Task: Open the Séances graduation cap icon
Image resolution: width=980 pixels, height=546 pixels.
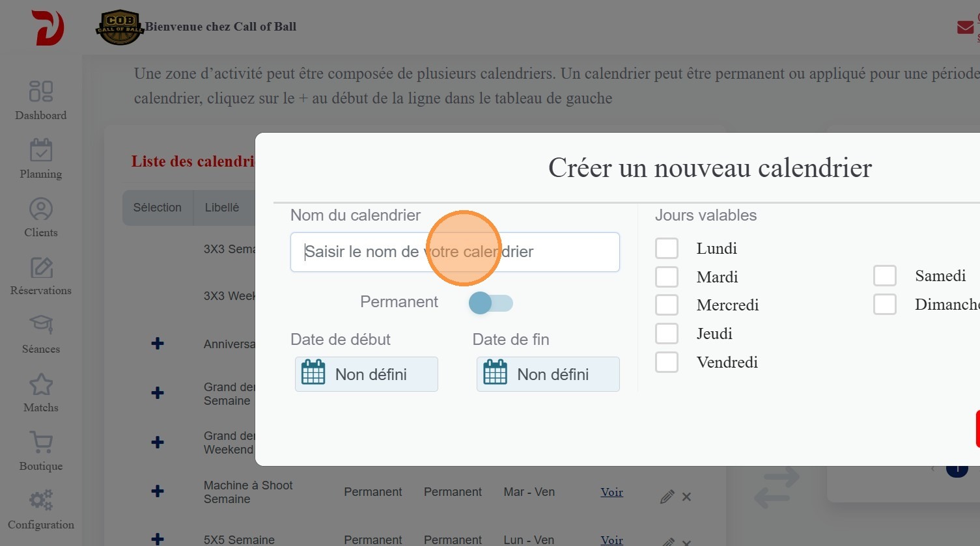Action: pyautogui.click(x=40, y=325)
